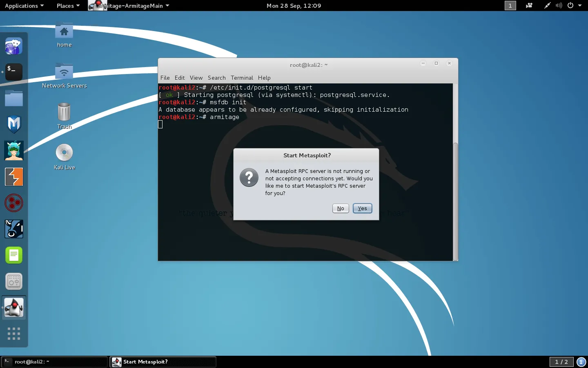The width and height of the screenshot is (588, 368).
Task: Launch Metasploit Framework dock icon
Action: click(x=14, y=124)
